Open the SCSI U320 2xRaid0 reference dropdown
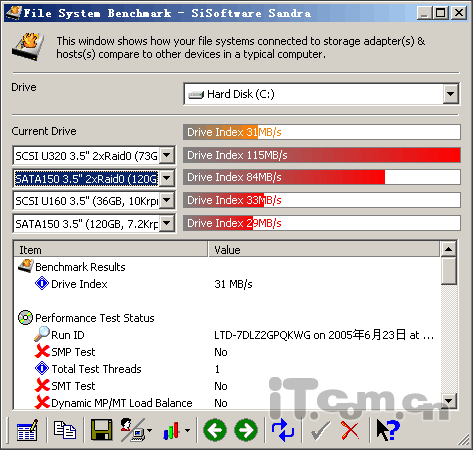 point(166,155)
